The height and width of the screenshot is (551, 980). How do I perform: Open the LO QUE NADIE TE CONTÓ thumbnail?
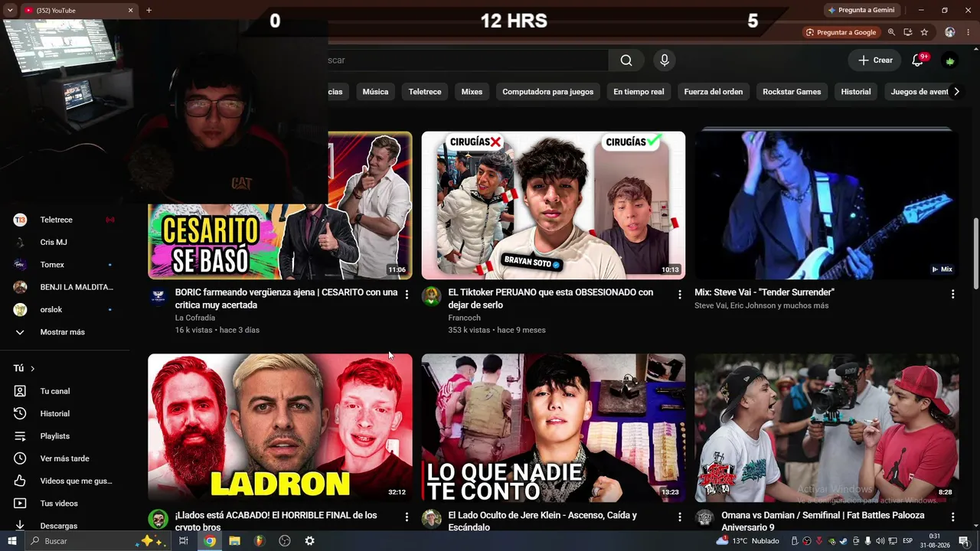554,428
